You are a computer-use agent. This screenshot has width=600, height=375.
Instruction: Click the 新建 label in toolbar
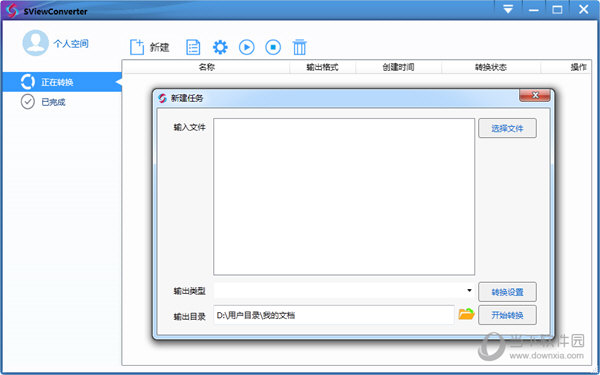[x=160, y=48]
